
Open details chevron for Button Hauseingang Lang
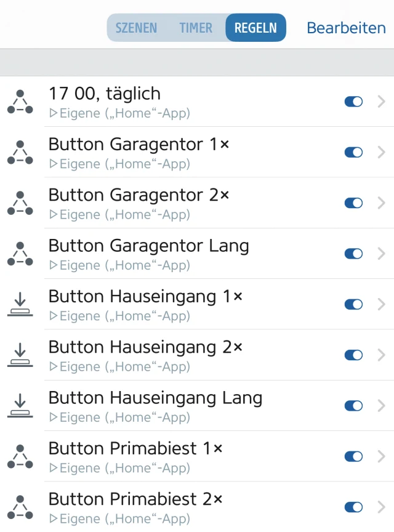pos(382,405)
